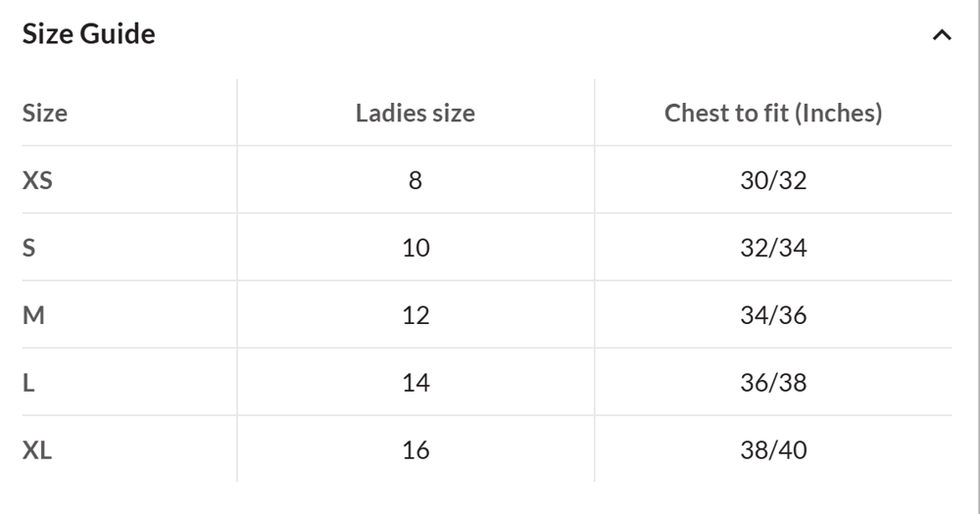Collapse the Size Guide chevron arrow
This screenshot has height=514, width=980.
942,35
